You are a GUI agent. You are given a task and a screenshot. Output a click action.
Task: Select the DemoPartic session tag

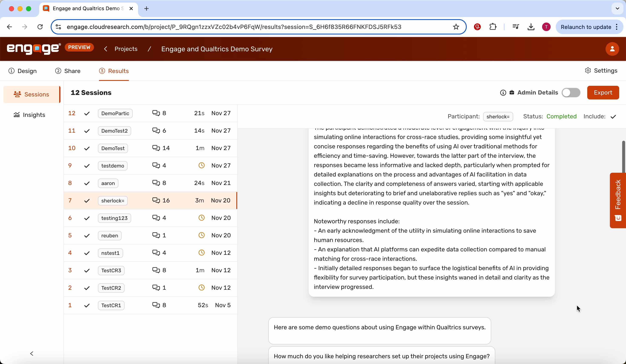[115, 113]
